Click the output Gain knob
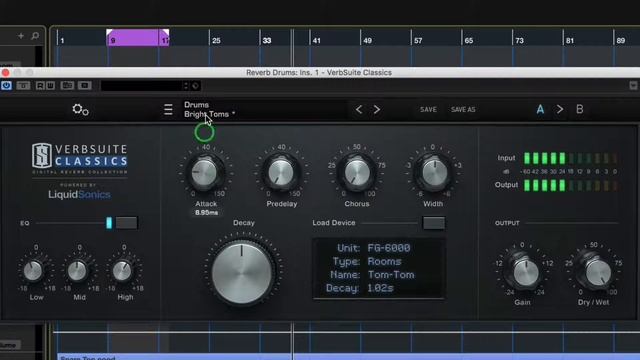This screenshot has height=360, width=640. click(x=525, y=273)
